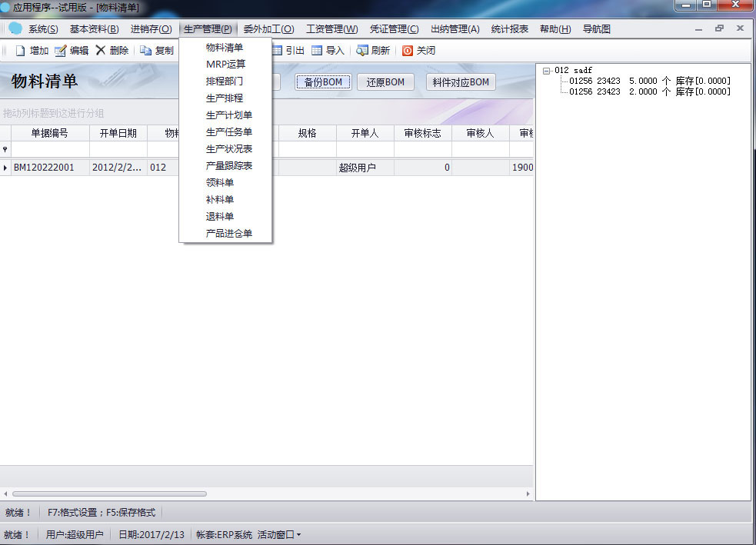Click the filter row icon in the grid
The image size is (756, 545).
tap(5, 149)
